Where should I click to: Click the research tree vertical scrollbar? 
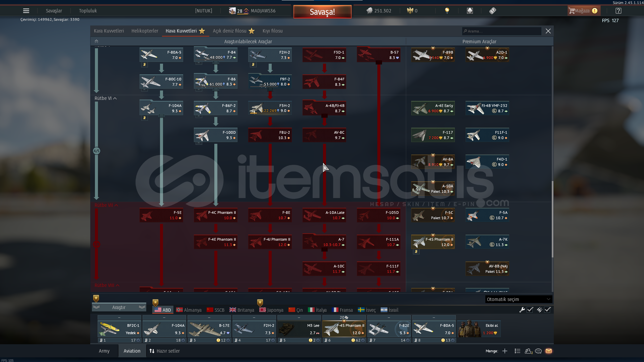pos(552,220)
